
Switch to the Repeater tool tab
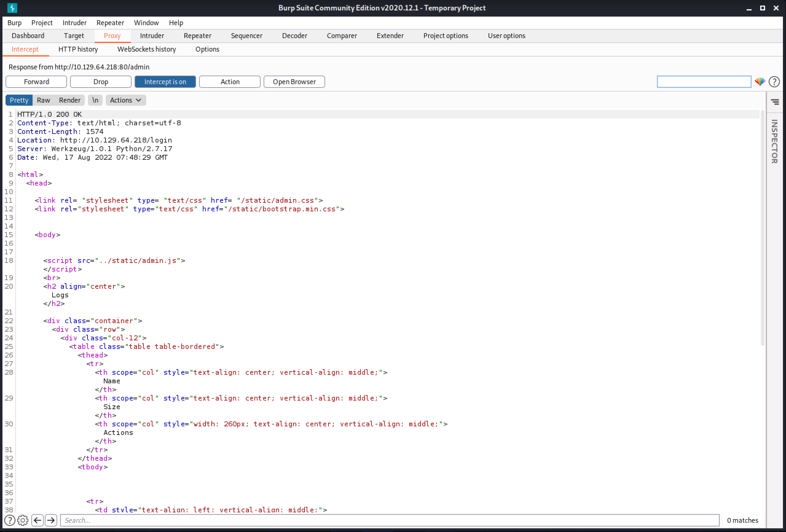pos(198,36)
